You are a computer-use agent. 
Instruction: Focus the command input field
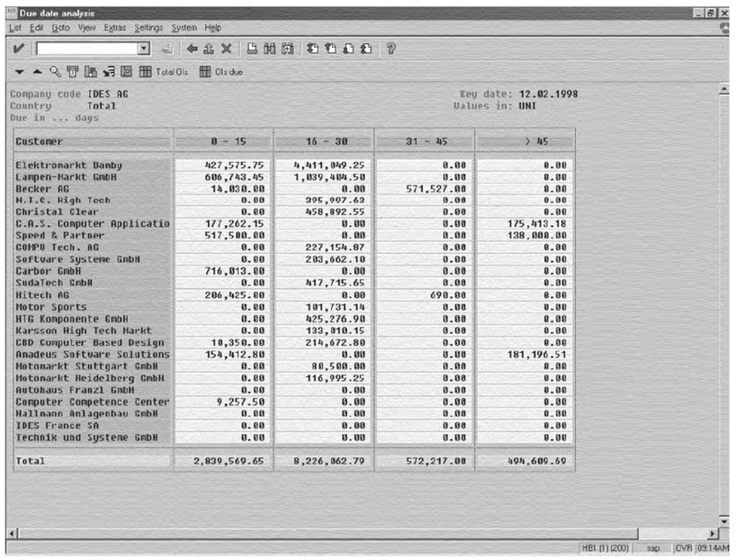[x=87, y=49]
